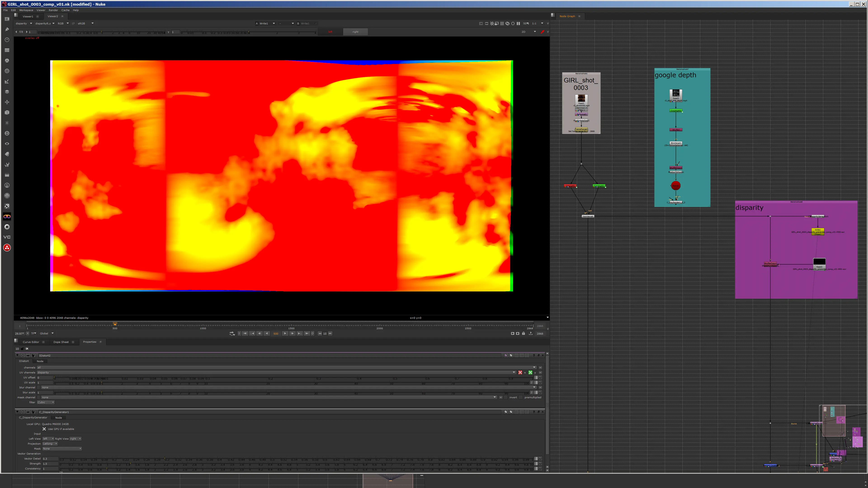868x488 pixels.
Task: Open the Views nodes eye icon
Action: (x=7, y=144)
